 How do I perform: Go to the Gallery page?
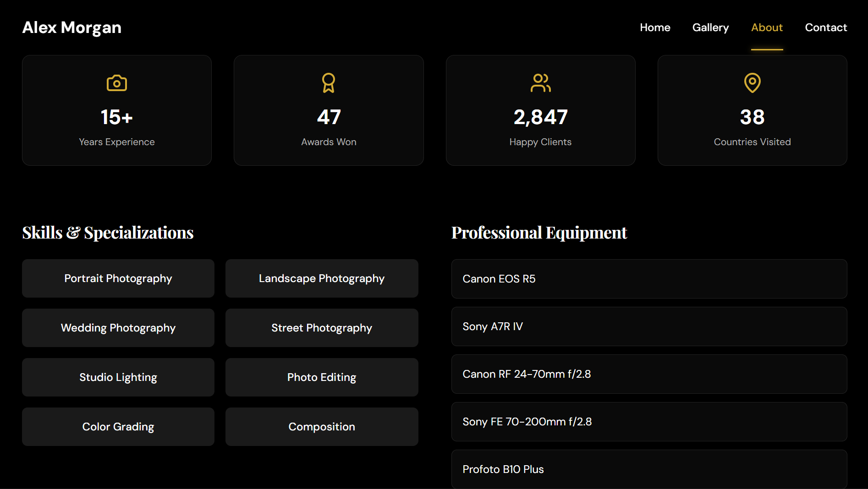(x=710, y=27)
